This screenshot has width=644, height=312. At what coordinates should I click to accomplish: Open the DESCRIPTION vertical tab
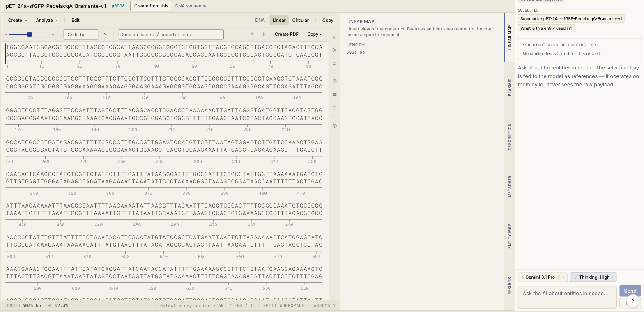pyautogui.click(x=510, y=137)
